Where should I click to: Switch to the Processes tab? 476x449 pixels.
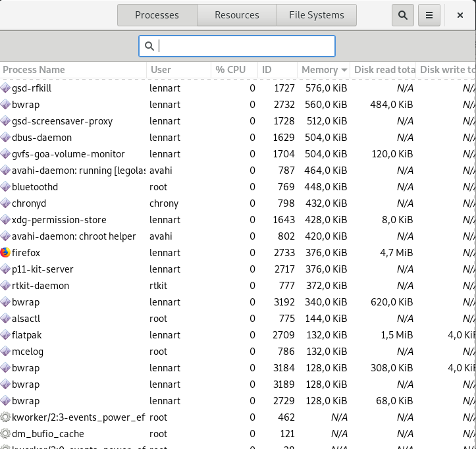click(157, 15)
